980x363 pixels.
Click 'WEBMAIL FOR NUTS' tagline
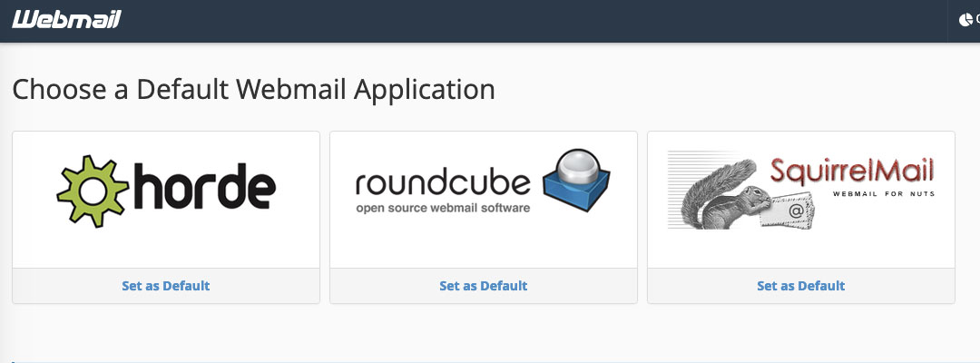[x=884, y=193]
